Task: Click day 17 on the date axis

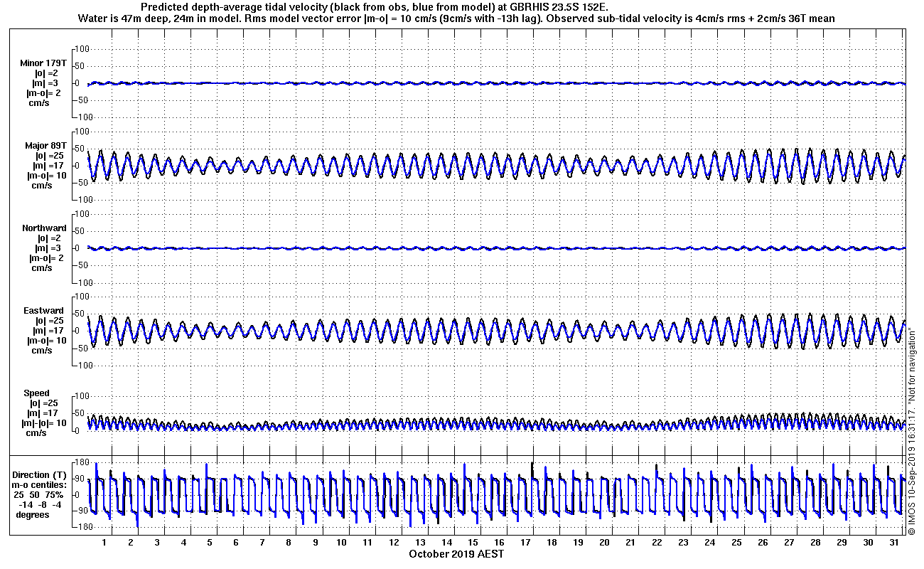Action: (525, 543)
